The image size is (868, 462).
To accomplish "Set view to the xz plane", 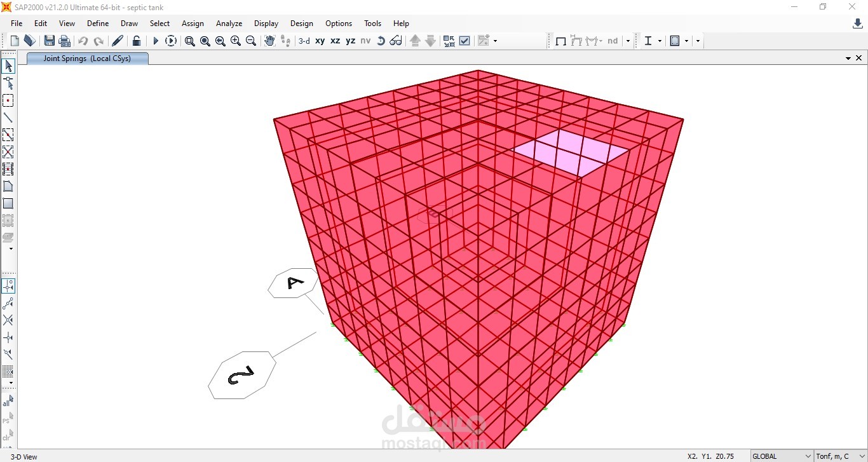I will (x=335, y=41).
